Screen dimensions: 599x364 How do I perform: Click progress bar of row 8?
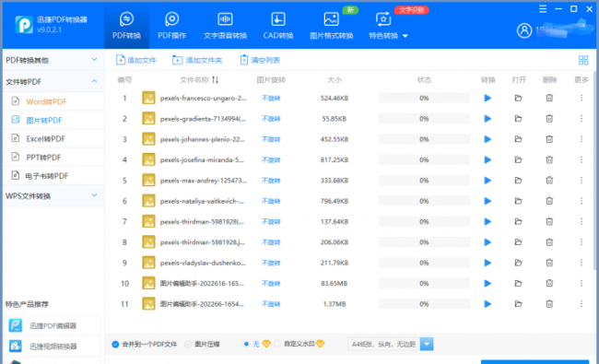tap(424, 242)
